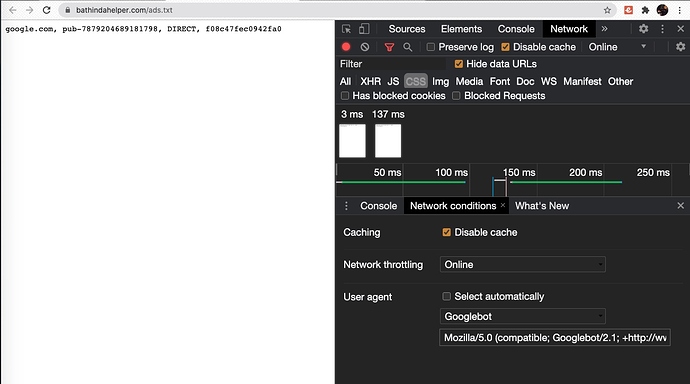This screenshot has height=384, width=690.
Task: Open network search
Action: coord(407,47)
